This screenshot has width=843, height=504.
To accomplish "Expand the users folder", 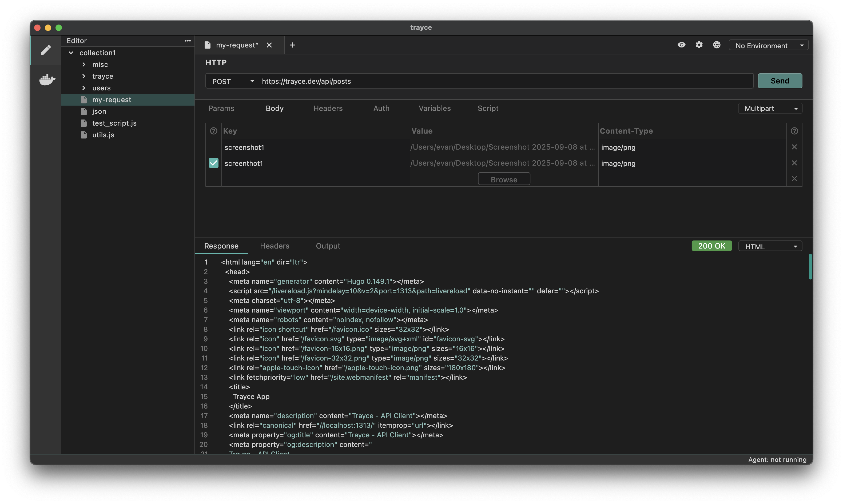I will click(x=84, y=88).
